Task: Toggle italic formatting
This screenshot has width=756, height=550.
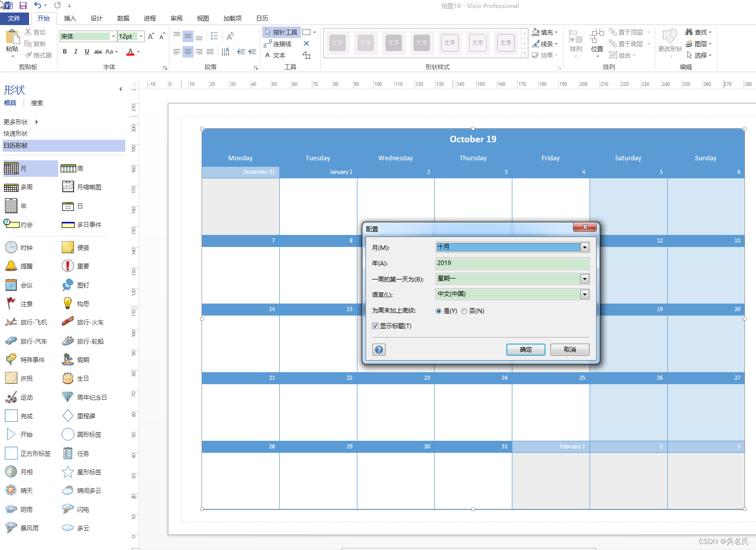Action: click(x=76, y=52)
